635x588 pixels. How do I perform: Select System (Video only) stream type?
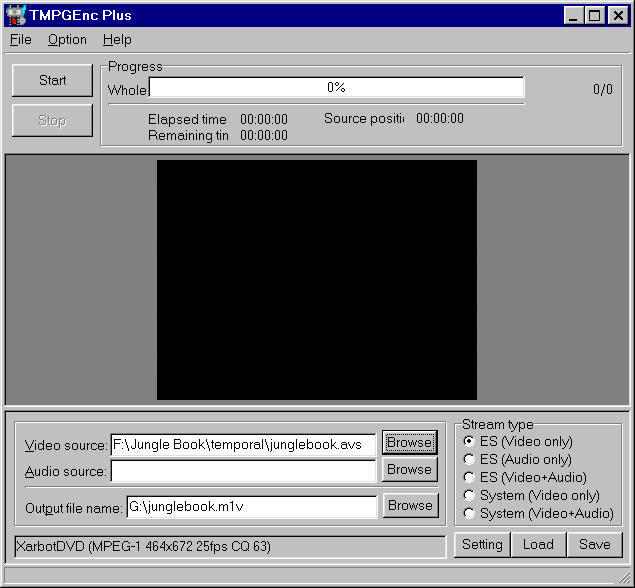pyautogui.click(x=531, y=495)
